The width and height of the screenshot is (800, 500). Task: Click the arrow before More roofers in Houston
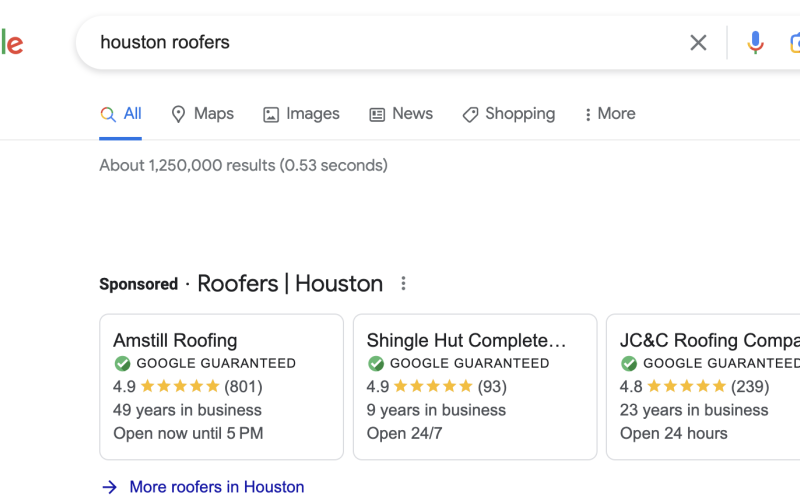109,487
